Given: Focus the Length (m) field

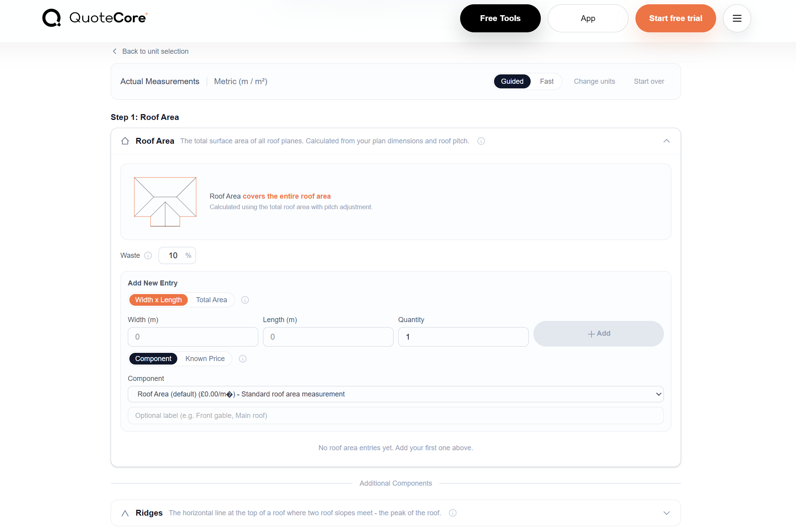Looking at the screenshot, I should (x=328, y=337).
